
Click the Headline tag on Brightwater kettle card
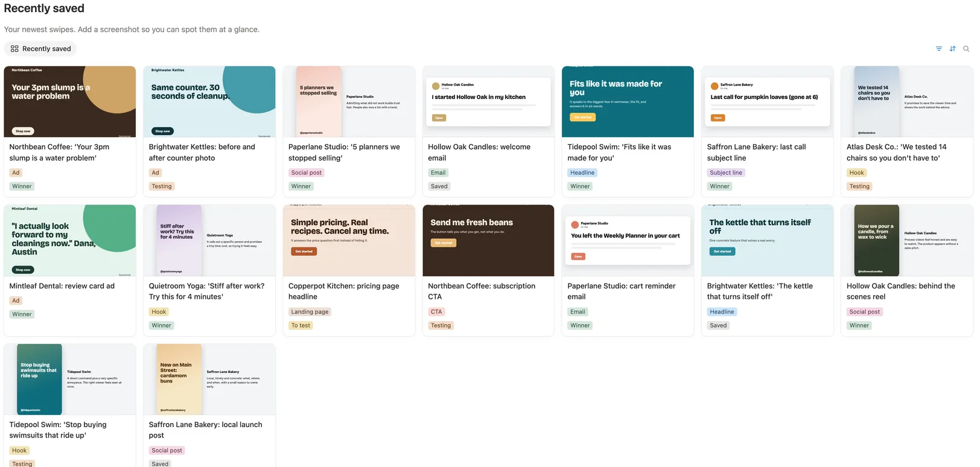[722, 312]
